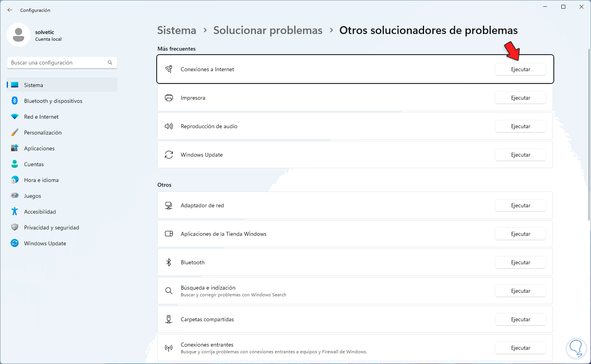Select Accesibilidad in the sidebar
The image size is (591, 364).
pyautogui.click(x=40, y=212)
